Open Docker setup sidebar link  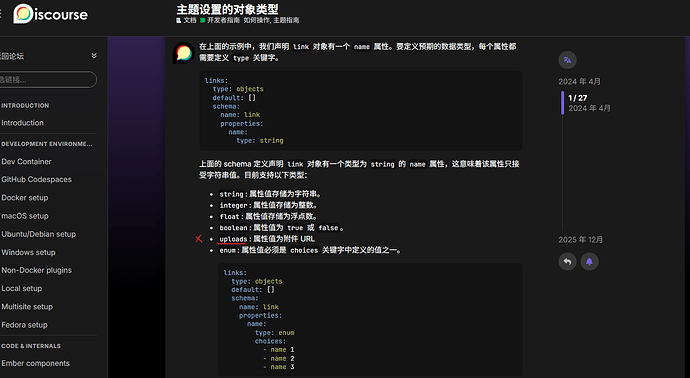click(25, 198)
